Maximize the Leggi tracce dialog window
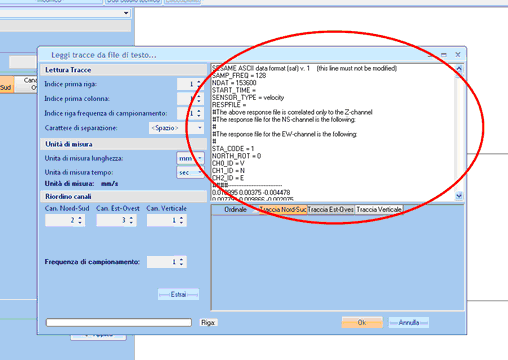This screenshot has width=508, height=360. (x=444, y=54)
